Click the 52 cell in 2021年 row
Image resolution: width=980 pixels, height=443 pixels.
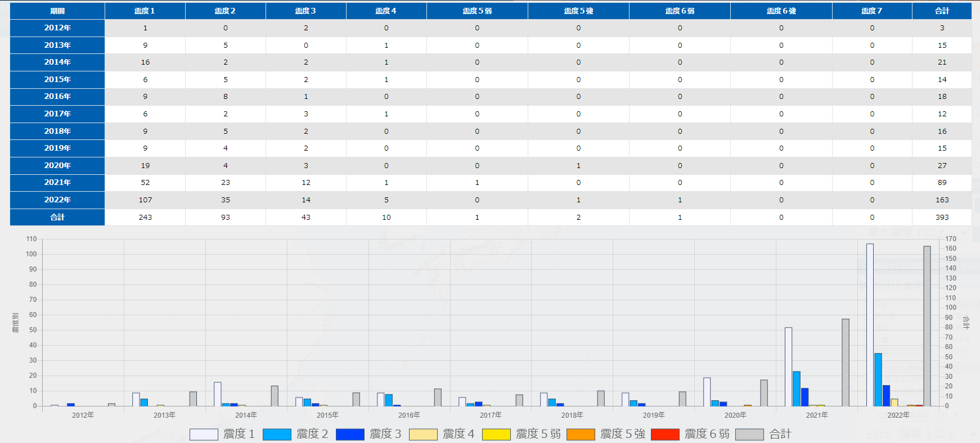(x=145, y=182)
